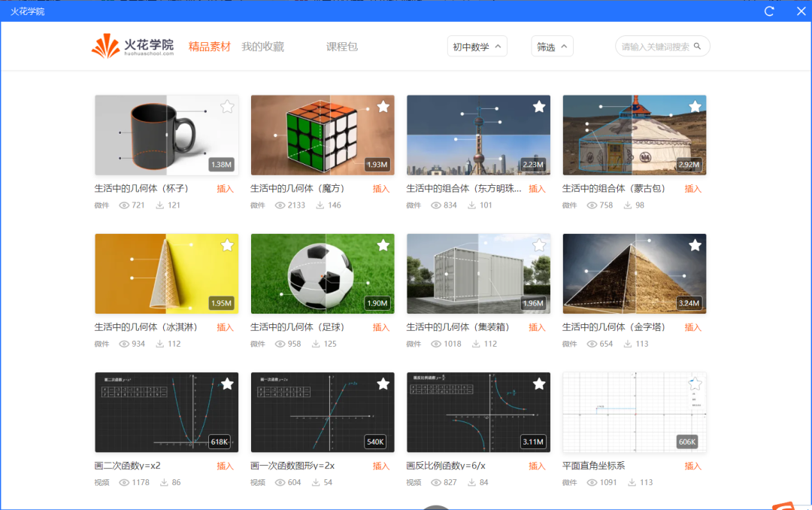Insert 生活中的几何体（杯子）
This screenshot has height=510, width=812.
tap(225, 189)
